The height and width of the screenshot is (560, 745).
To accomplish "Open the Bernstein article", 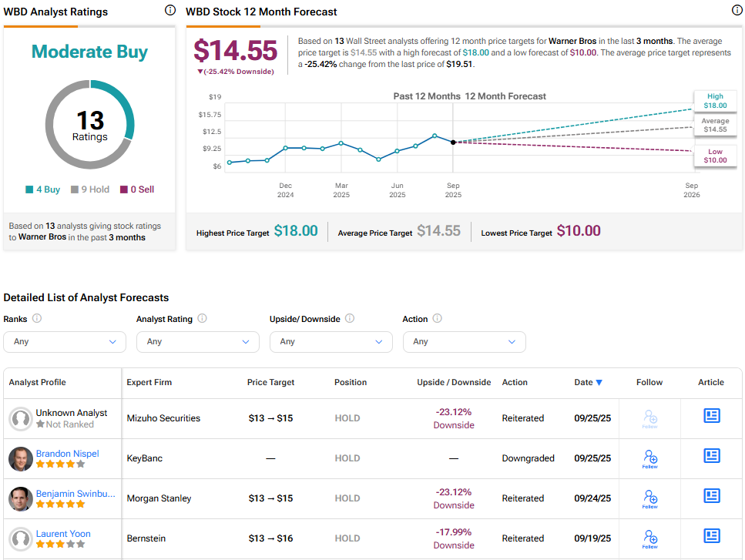I will 712,536.
